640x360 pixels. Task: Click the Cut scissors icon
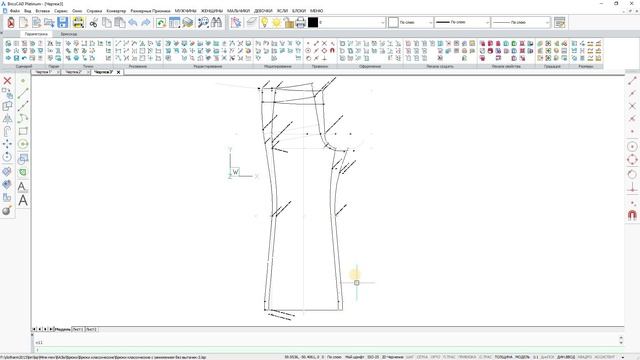[93, 22]
